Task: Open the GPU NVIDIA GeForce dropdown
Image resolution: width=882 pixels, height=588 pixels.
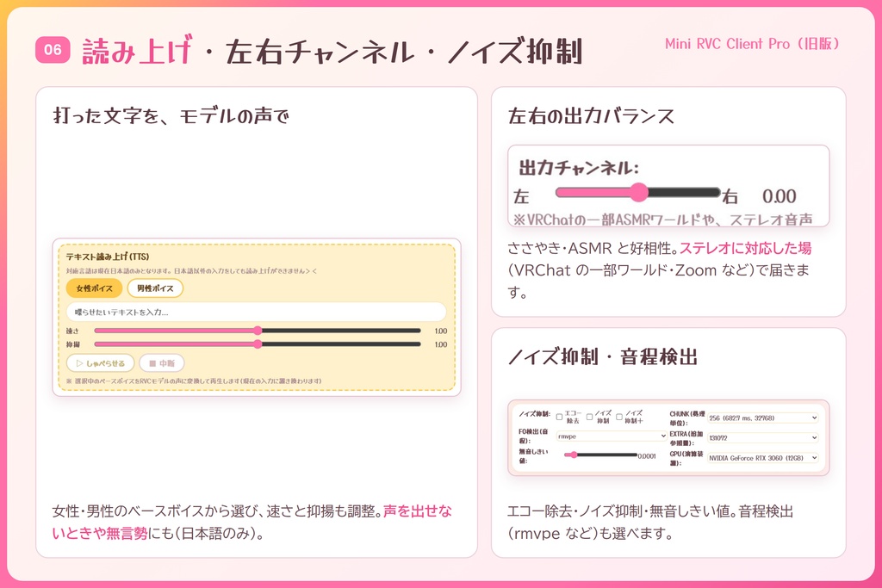Action: [x=763, y=458]
